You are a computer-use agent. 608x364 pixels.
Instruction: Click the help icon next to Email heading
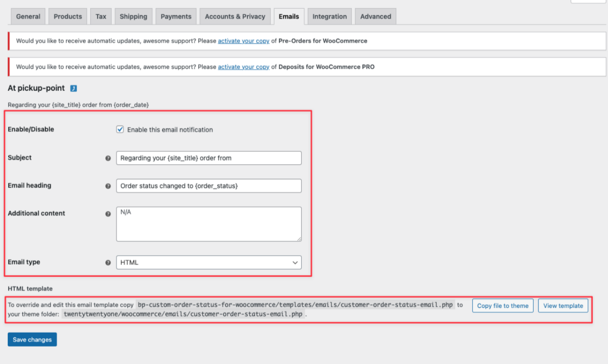pyautogui.click(x=108, y=186)
